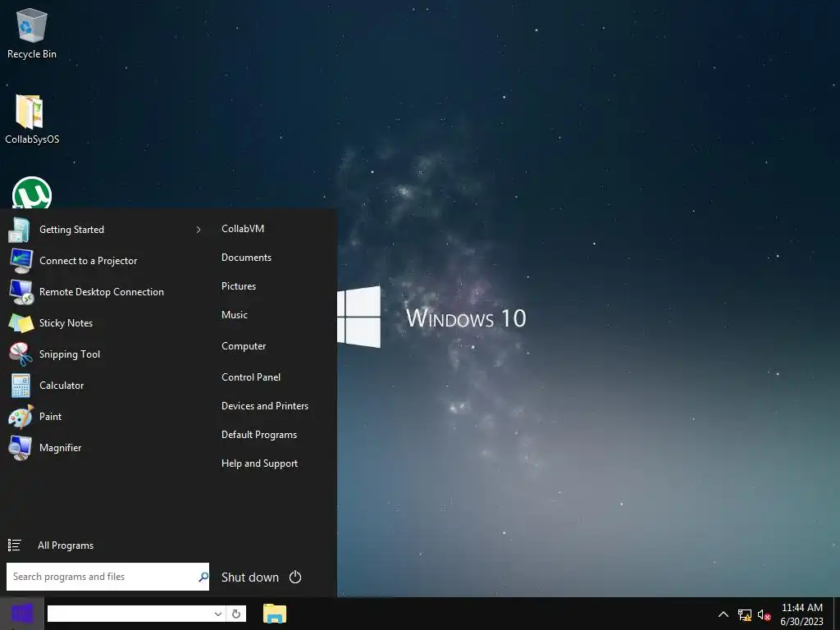Launch Magnifier by its label
The image size is (840, 630).
61,448
